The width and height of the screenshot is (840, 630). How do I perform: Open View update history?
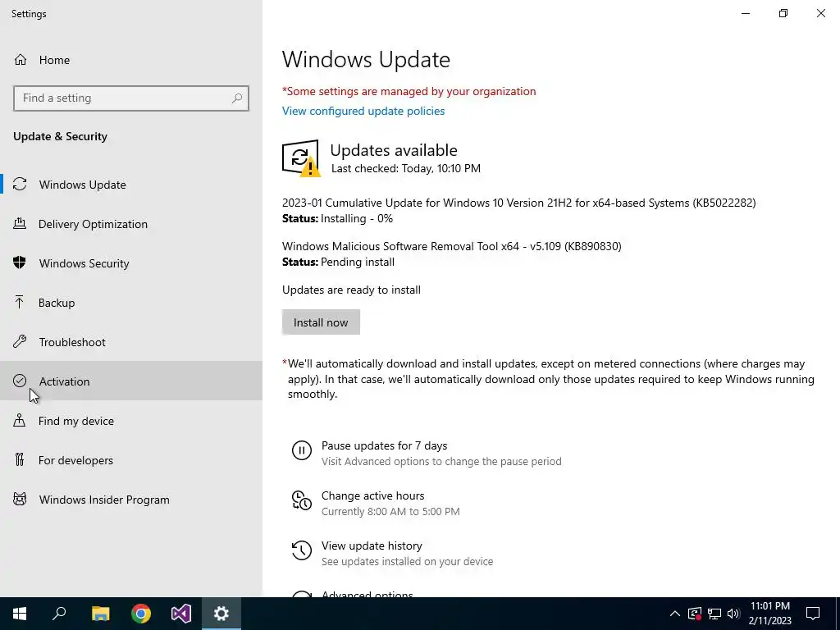point(372,546)
